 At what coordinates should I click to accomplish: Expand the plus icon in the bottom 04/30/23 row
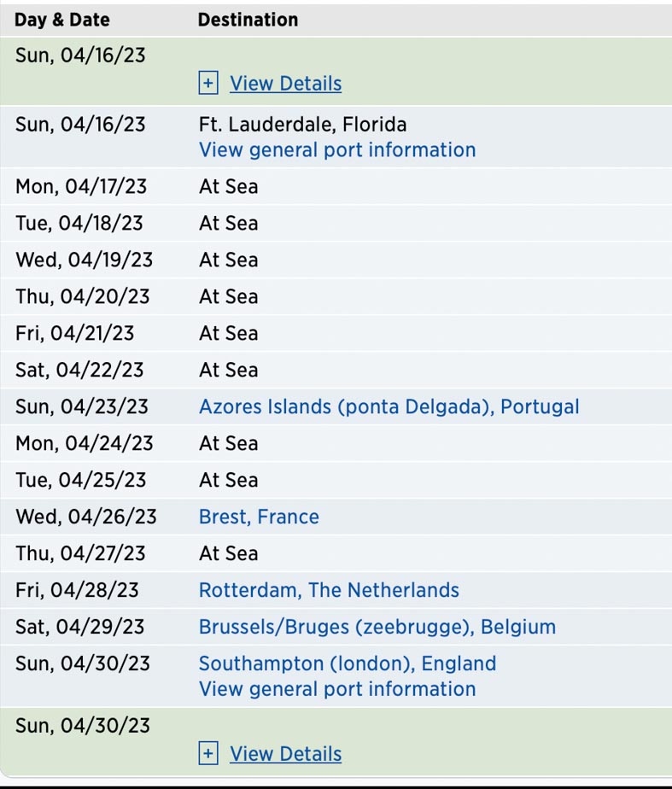[208, 753]
